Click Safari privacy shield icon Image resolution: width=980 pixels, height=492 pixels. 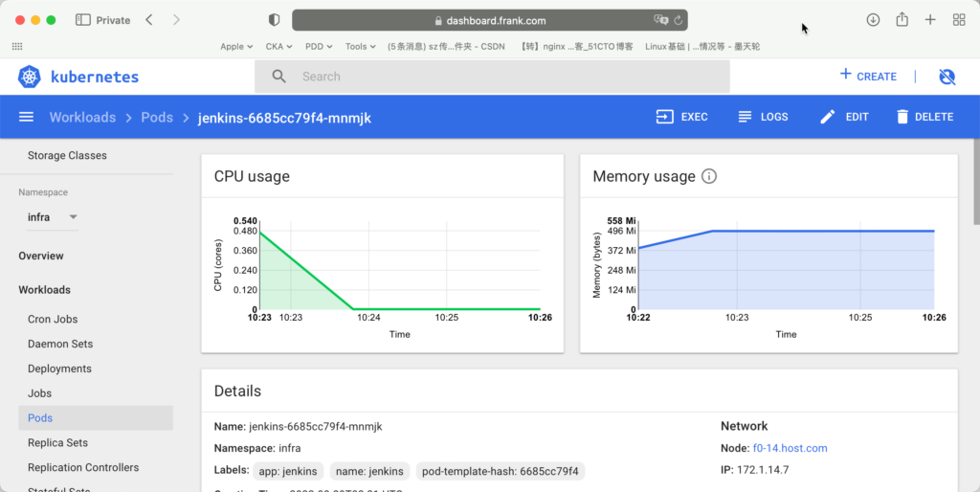(274, 20)
